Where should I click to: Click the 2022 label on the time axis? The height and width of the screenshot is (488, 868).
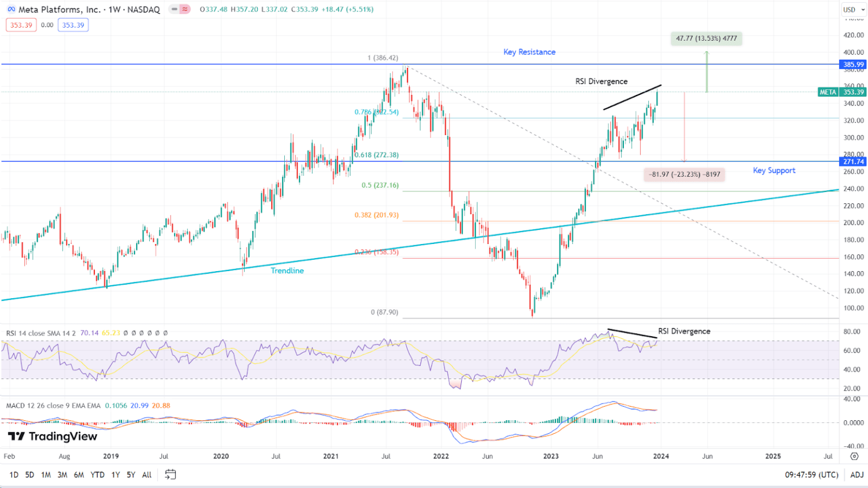click(441, 456)
